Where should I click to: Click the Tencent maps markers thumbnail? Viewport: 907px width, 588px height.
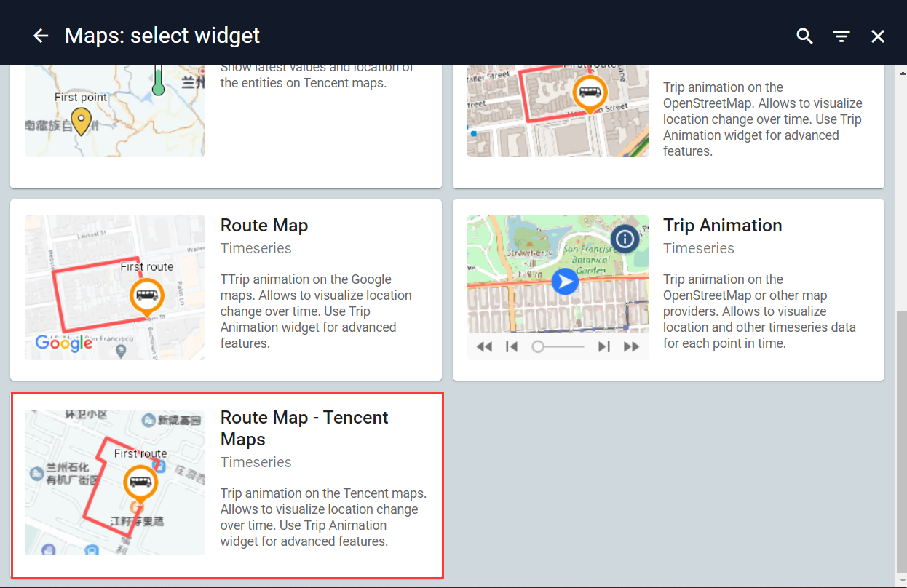click(115, 111)
